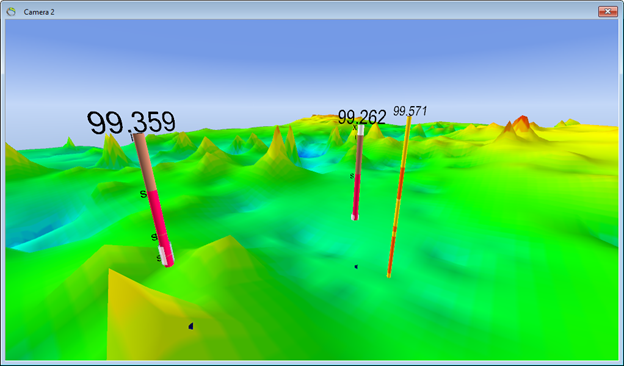This screenshot has width=624, height=366.
Task: Click the bottom orange segment of 99.571 borehole
Action: (391, 255)
